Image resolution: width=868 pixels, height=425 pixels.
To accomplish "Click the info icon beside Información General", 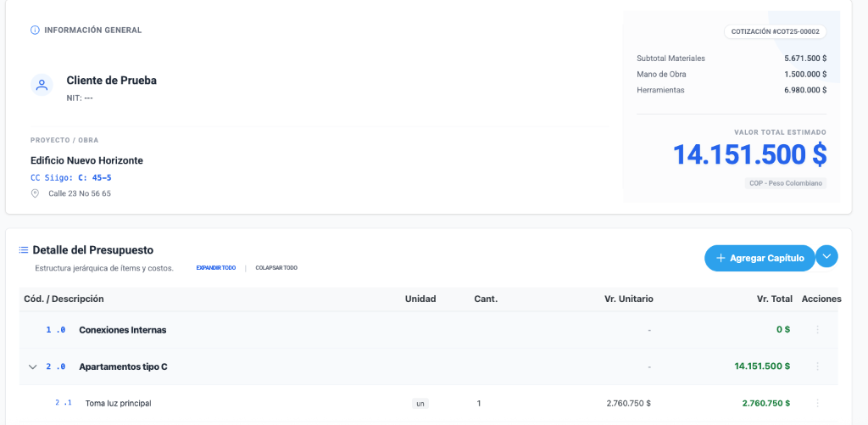I will [35, 31].
